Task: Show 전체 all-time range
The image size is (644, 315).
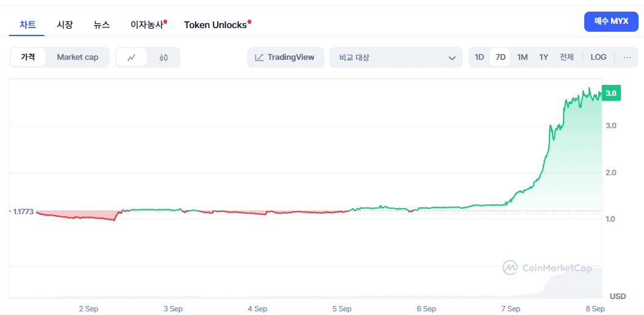Action: (567, 57)
